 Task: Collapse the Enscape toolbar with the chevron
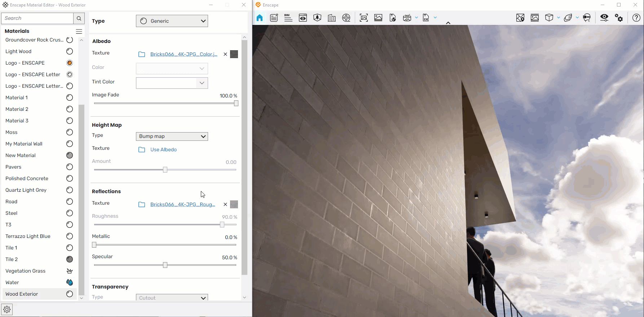click(448, 23)
